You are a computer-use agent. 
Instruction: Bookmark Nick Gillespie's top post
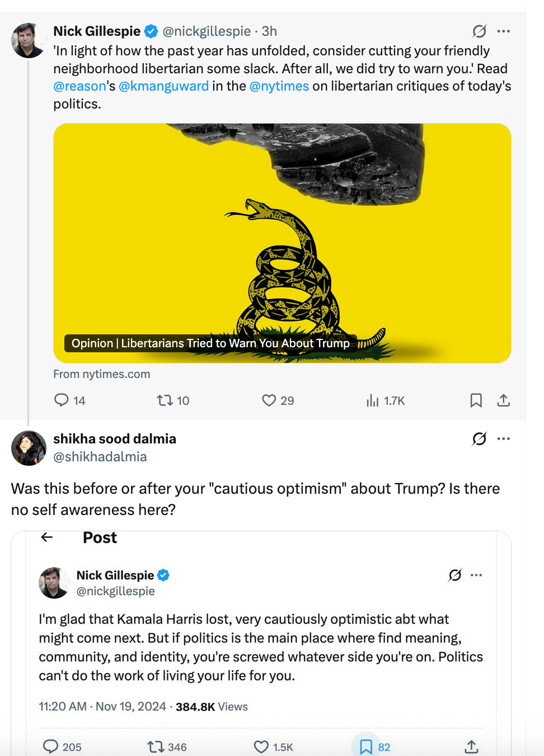click(x=476, y=400)
